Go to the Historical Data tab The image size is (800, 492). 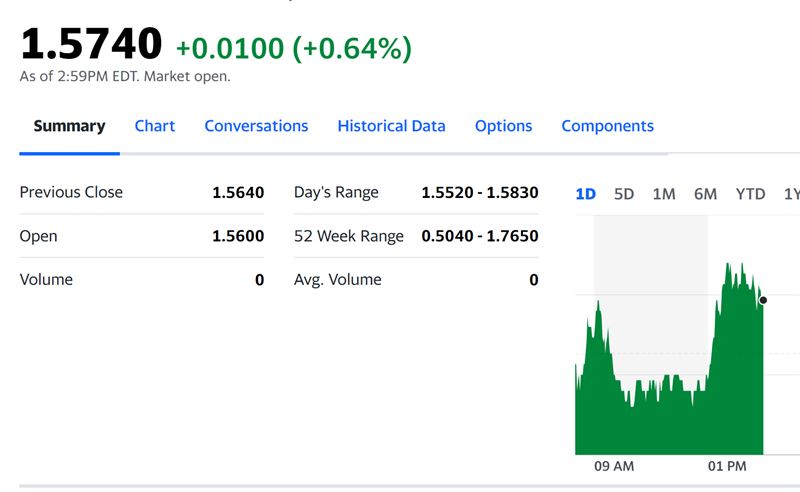(x=391, y=126)
